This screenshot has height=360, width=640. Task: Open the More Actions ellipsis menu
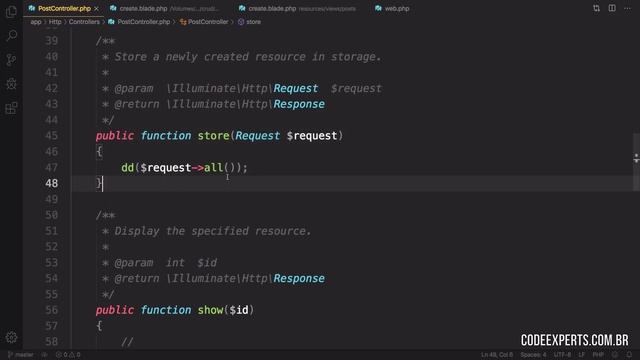click(627, 8)
